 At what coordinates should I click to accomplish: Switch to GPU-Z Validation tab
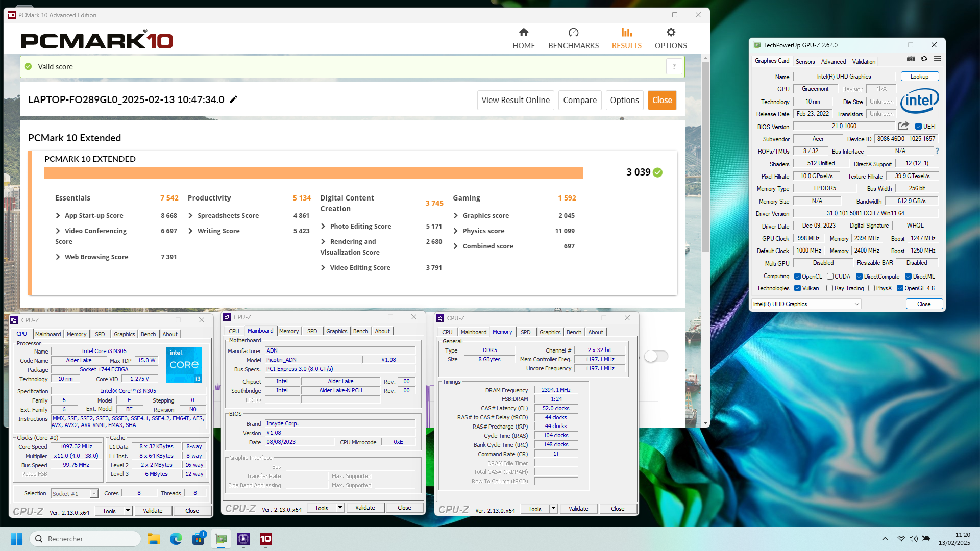864,62
